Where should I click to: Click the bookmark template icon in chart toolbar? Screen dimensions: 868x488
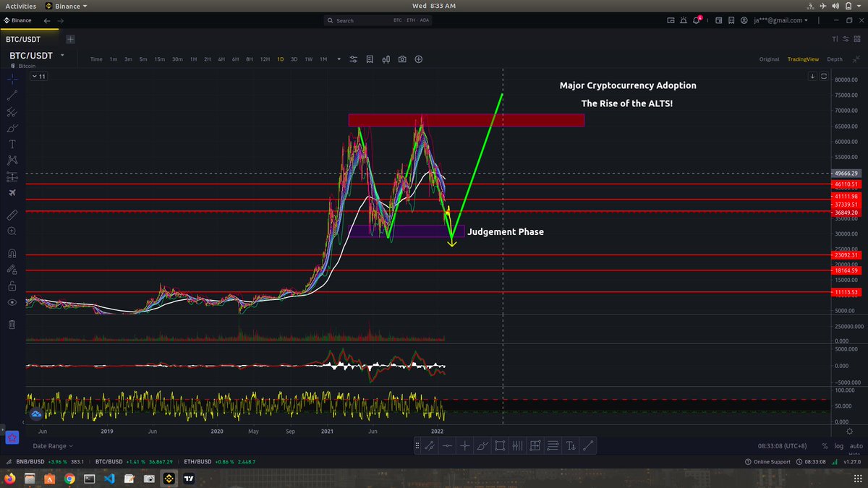(370, 59)
